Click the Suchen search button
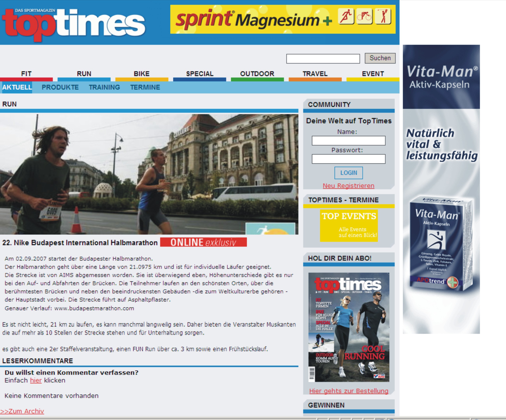The height and width of the screenshot is (420, 506). tap(380, 58)
